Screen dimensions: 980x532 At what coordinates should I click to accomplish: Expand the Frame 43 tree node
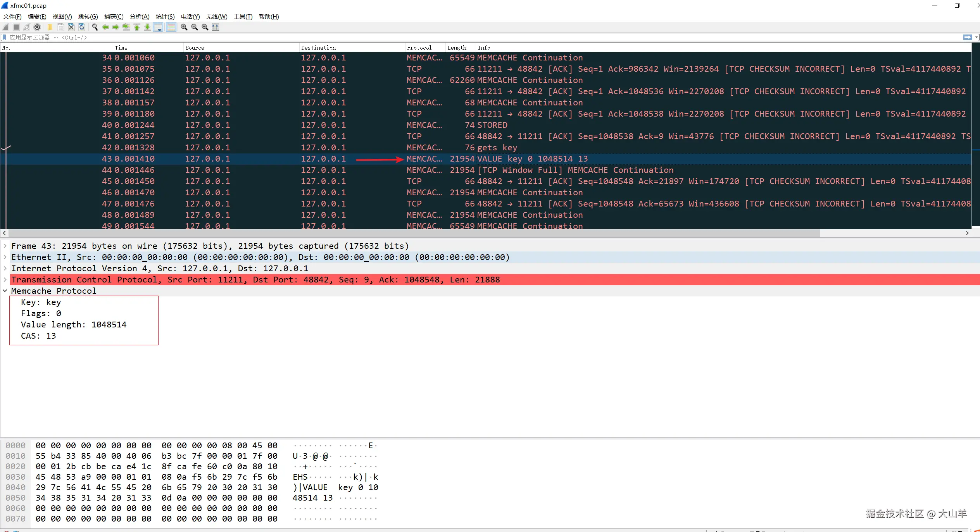tap(5, 246)
